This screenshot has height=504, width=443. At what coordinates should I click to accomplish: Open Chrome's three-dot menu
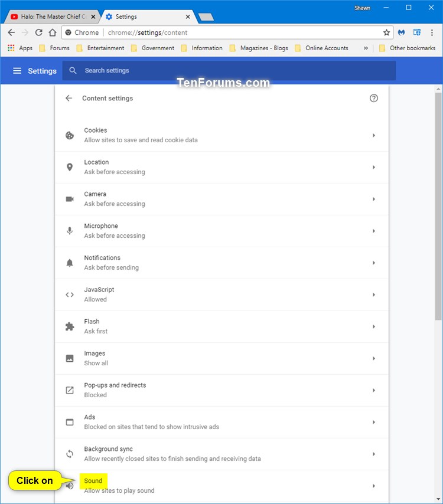[432, 32]
